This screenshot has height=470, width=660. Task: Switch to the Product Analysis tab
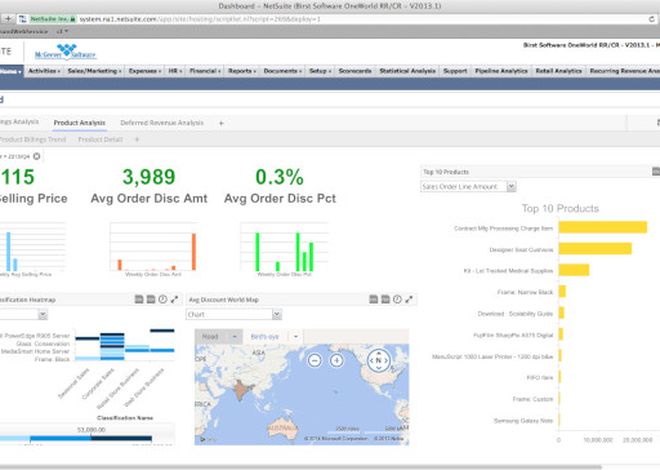tap(80, 123)
